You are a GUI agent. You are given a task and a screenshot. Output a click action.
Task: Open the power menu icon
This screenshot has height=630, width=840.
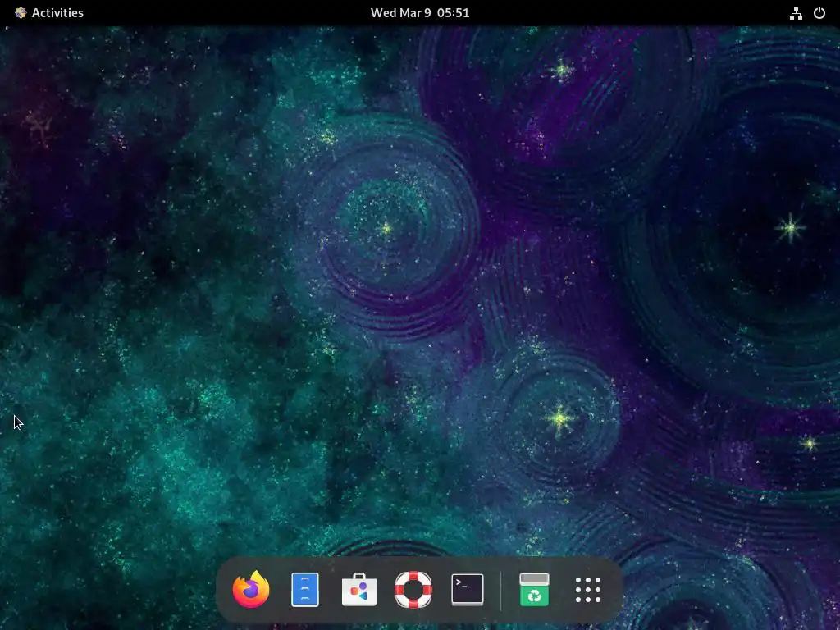[x=819, y=13]
